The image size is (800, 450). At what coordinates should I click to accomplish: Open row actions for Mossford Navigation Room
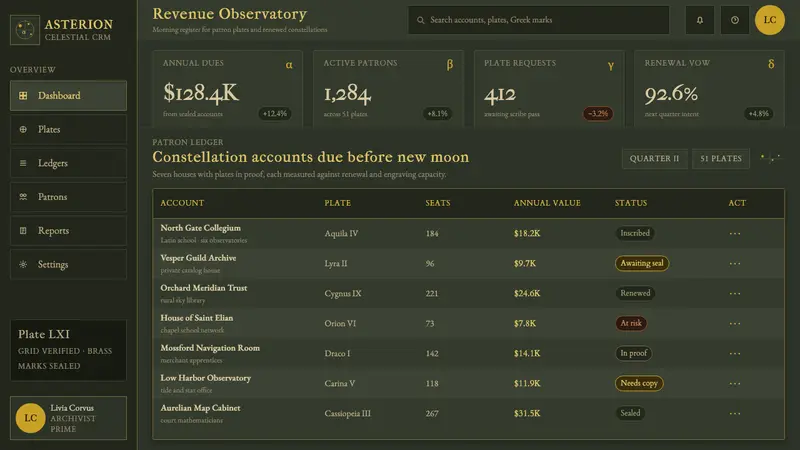tap(735, 354)
